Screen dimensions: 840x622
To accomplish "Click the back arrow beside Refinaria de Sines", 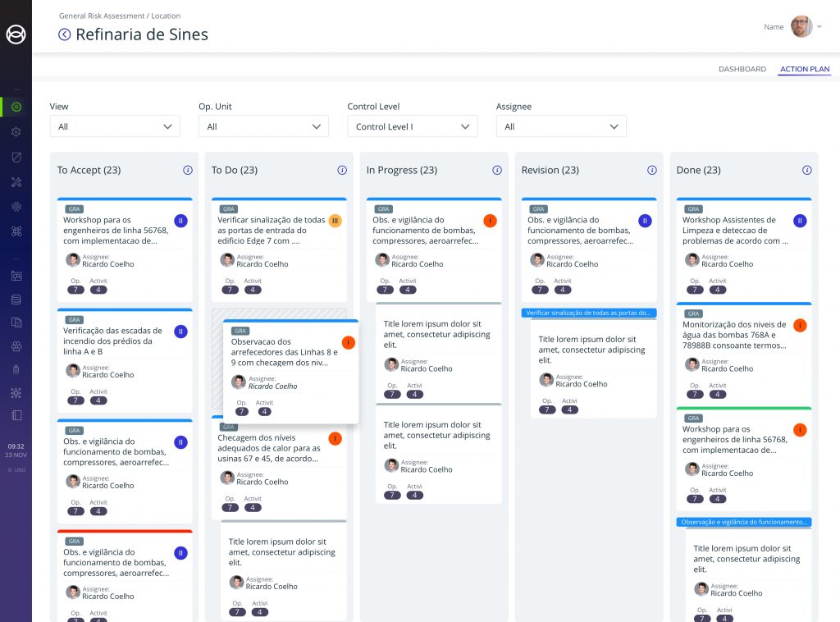I will tap(65, 34).
